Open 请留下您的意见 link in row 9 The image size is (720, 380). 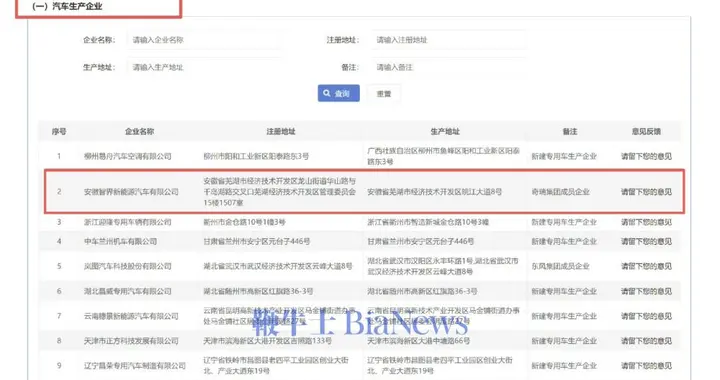(646, 366)
